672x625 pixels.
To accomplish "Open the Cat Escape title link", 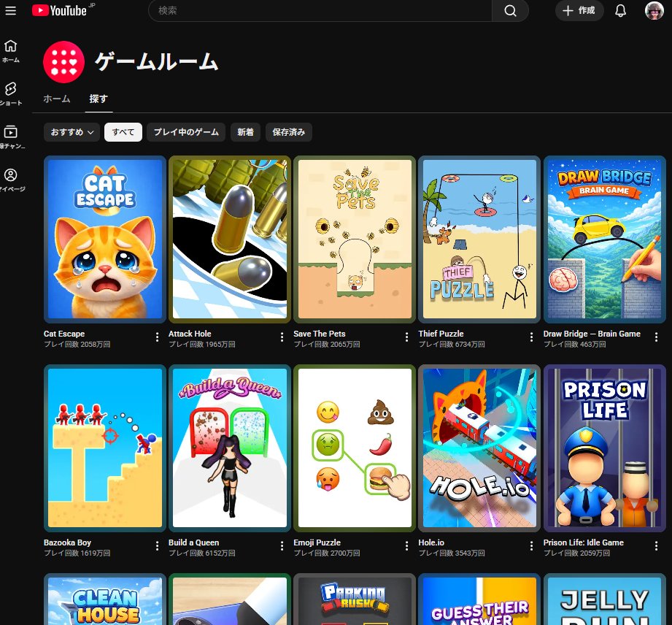I will click(64, 333).
